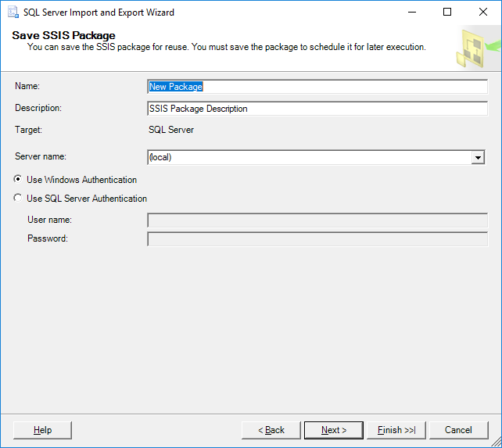Click the Password input box
Viewport: 502px width, 448px height.
317,238
